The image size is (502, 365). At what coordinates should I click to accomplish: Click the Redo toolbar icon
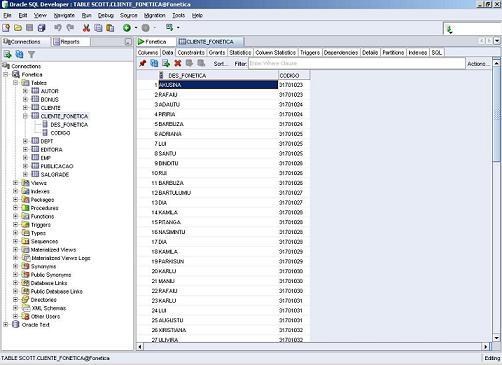pyautogui.click(x=70, y=28)
